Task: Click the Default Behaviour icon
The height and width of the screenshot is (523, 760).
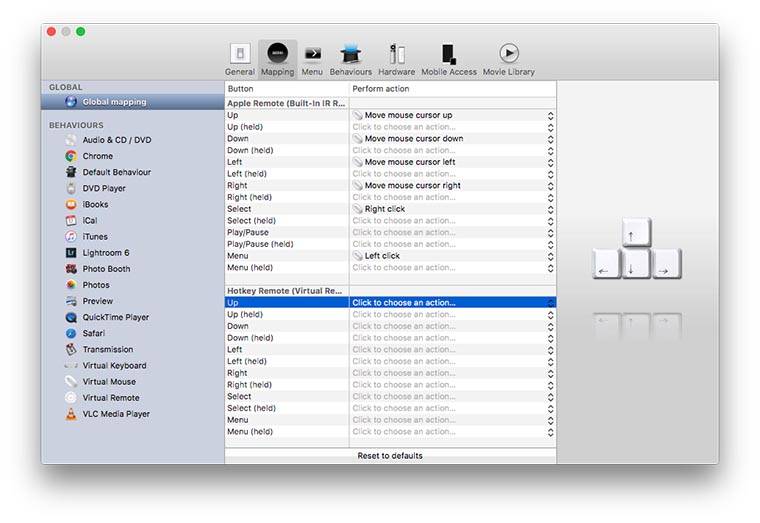Action: (x=71, y=172)
